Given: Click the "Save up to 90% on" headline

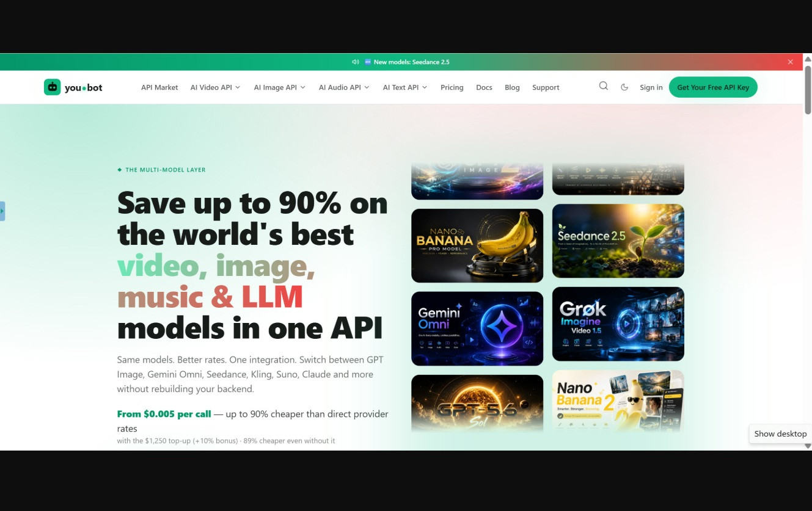Looking at the screenshot, I should [x=252, y=203].
